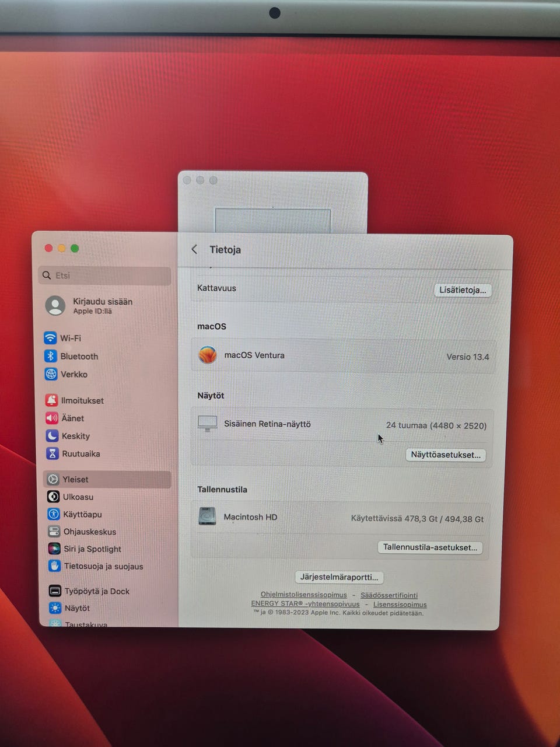Click the Näytöt section heading
The height and width of the screenshot is (747, 560).
tap(211, 395)
